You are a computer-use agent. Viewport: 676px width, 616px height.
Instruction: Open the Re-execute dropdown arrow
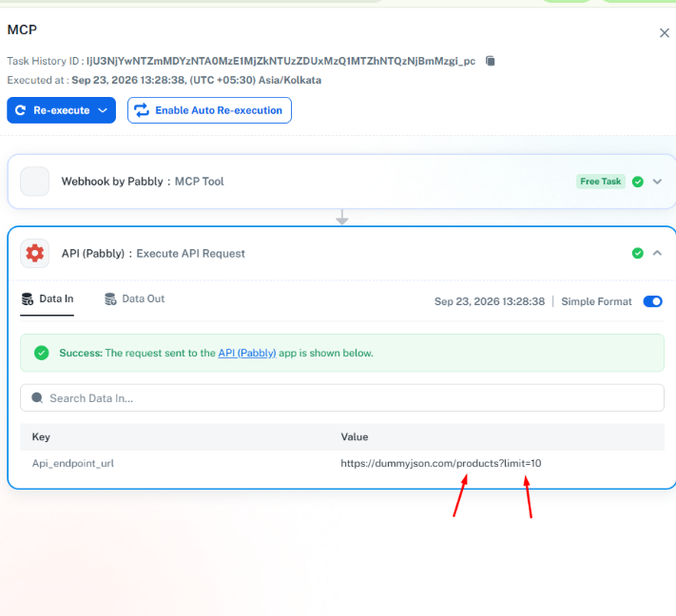pyautogui.click(x=103, y=110)
